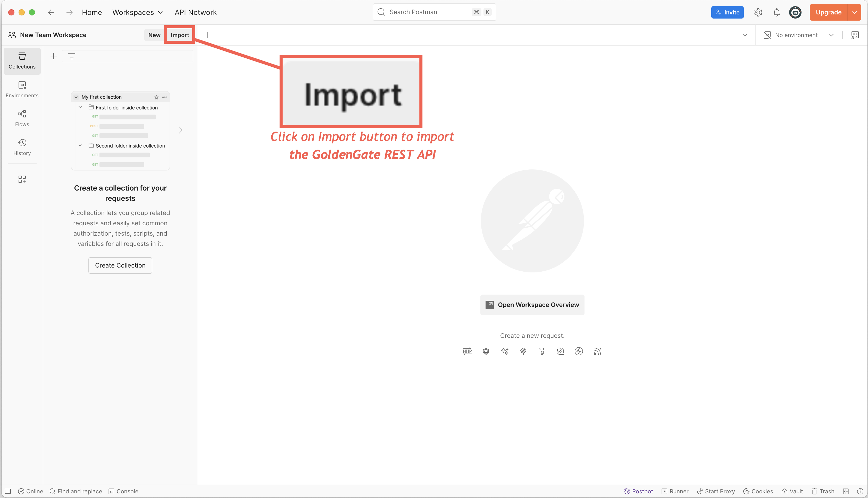This screenshot has height=498, width=868.
Task: Create a new HTTP request
Action: pos(467,351)
